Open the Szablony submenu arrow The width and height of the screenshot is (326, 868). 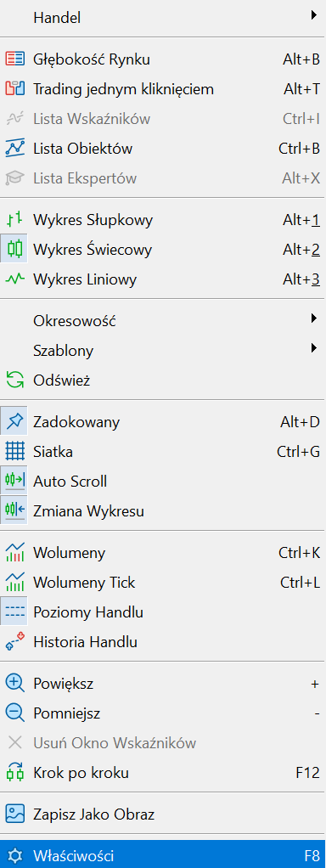314,348
